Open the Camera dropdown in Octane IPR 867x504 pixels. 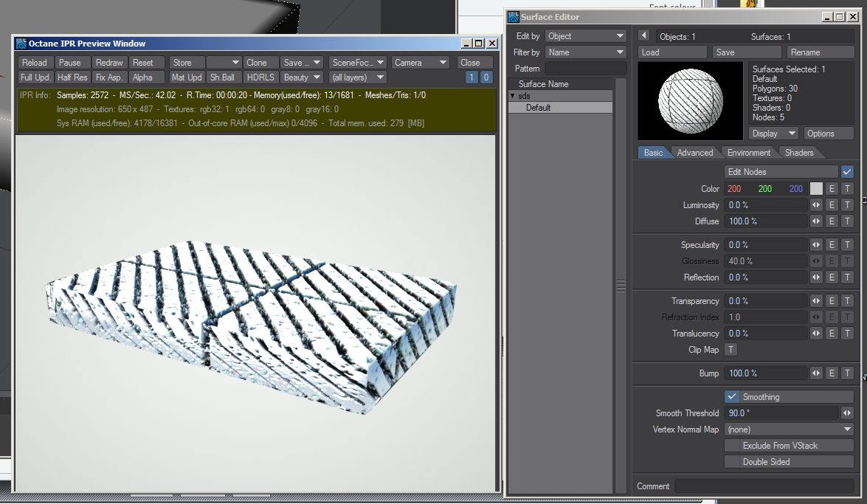420,63
